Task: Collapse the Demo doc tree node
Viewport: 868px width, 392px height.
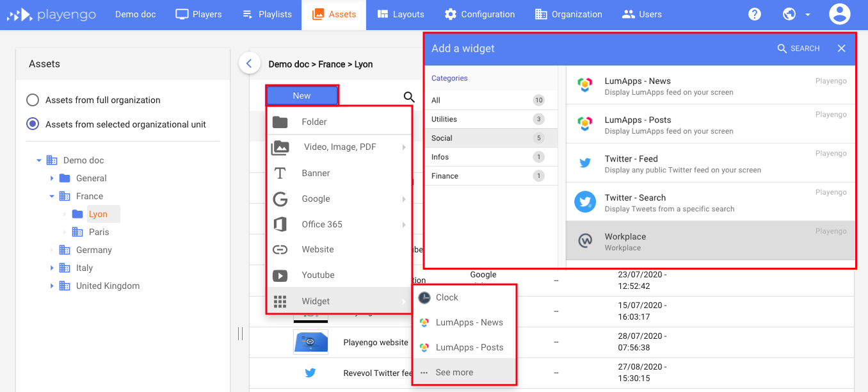Action: 39,160
